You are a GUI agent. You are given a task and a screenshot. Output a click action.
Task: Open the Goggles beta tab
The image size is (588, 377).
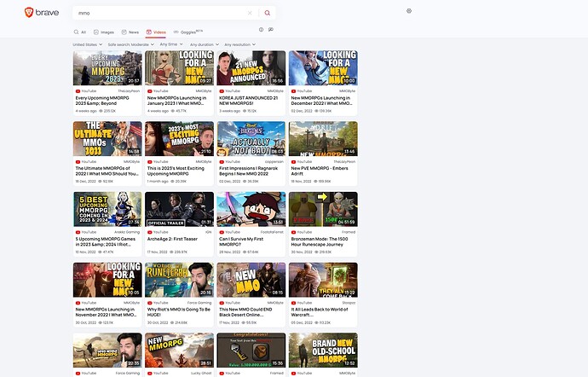[188, 32]
